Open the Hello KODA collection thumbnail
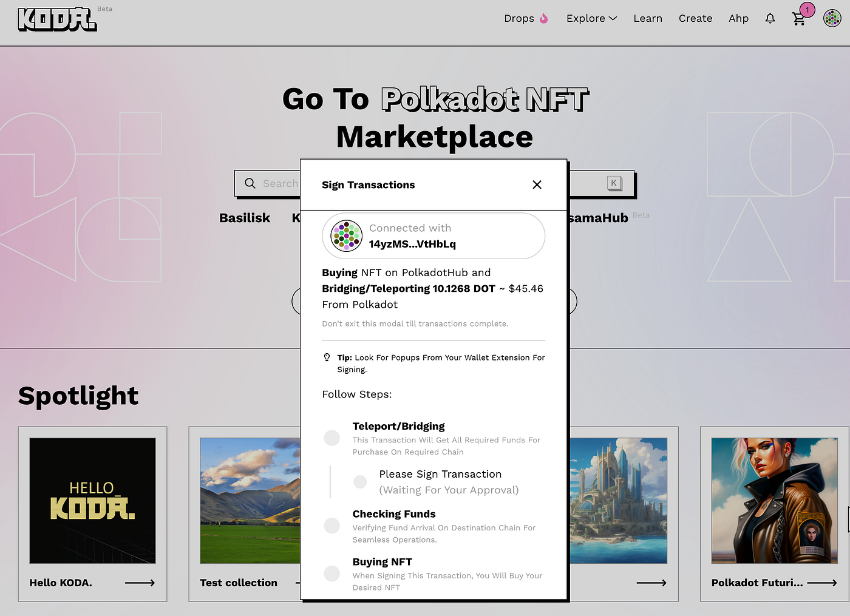This screenshot has height=616, width=850. click(x=93, y=501)
